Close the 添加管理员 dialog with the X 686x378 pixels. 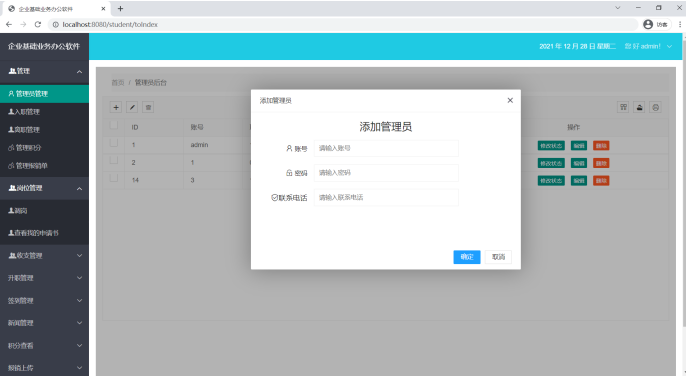(x=510, y=101)
